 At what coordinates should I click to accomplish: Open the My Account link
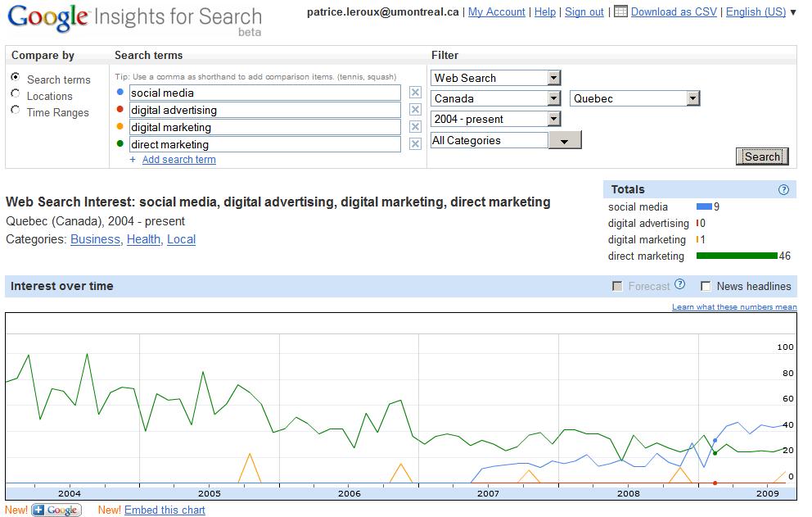coord(496,11)
